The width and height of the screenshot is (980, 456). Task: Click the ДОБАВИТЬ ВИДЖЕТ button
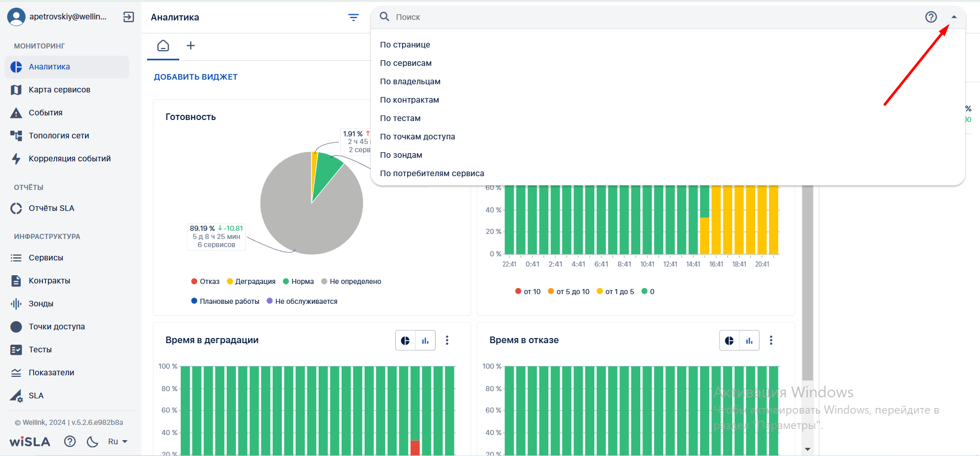[x=196, y=77]
